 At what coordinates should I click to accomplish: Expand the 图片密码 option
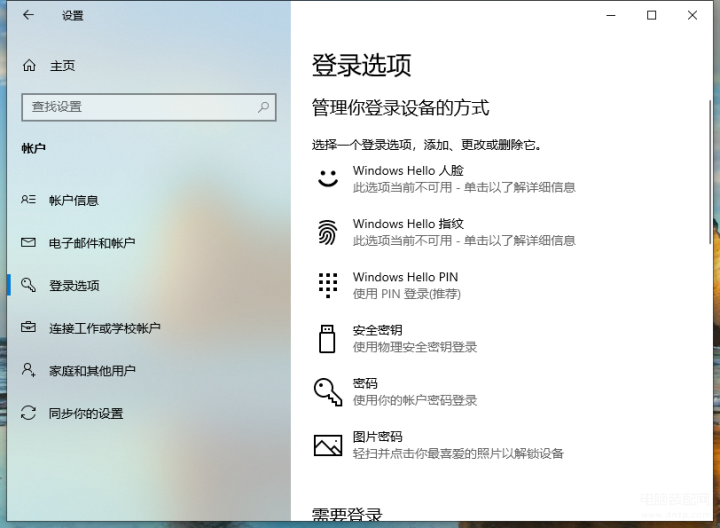pyautogui.click(x=439, y=445)
